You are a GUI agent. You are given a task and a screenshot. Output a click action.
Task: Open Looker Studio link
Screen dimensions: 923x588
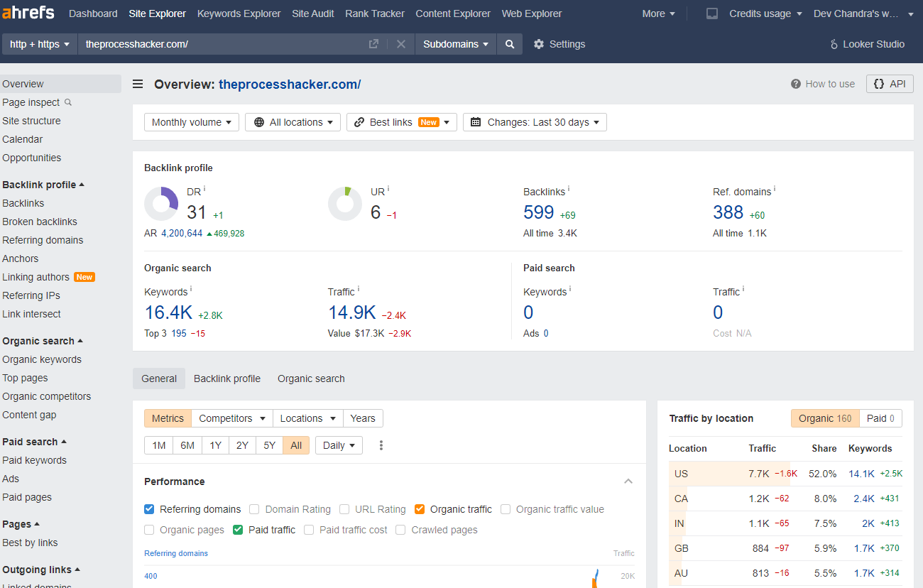click(x=867, y=44)
